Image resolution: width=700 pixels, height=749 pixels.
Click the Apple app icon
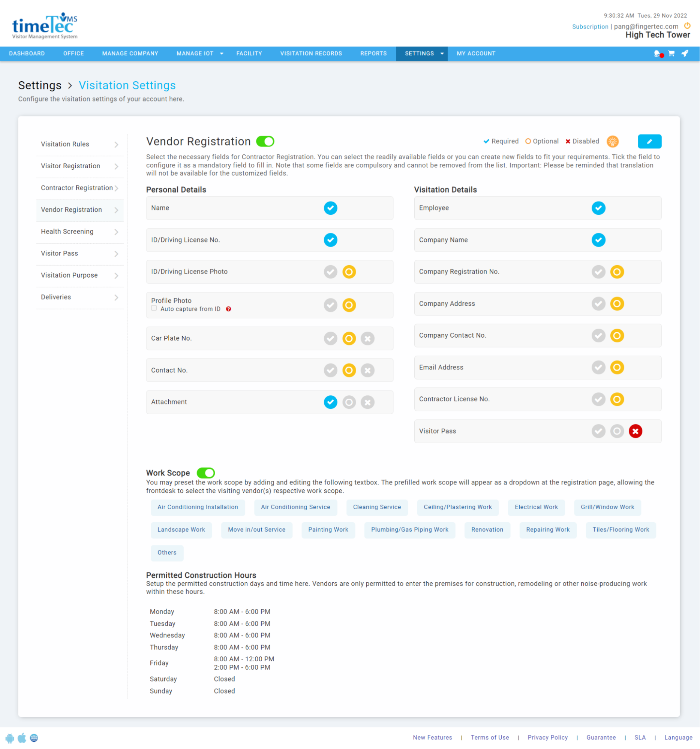(x=22, y=738)
